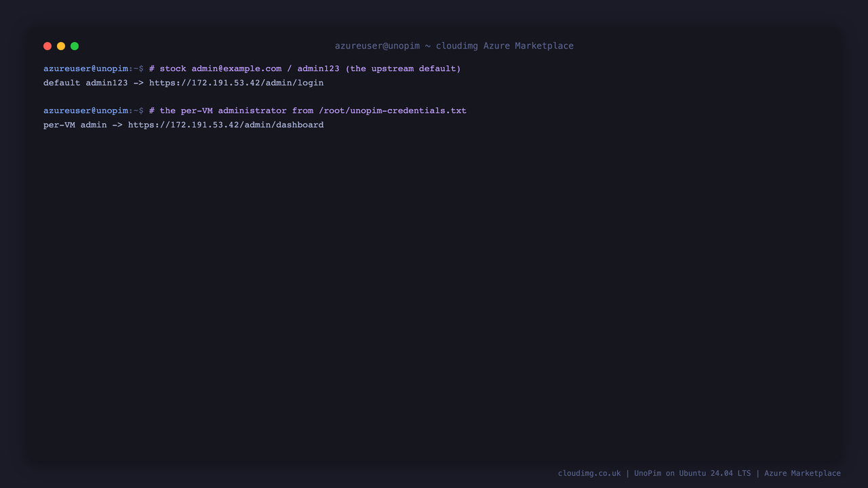Click the red close window dot
Screen dimensions: 868x488
point(47,46)
